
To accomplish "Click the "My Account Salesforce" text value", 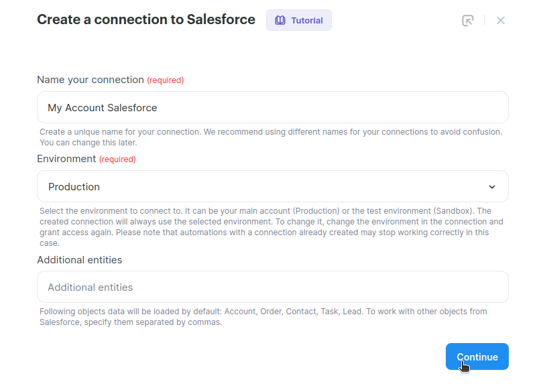I will [103, 108].
